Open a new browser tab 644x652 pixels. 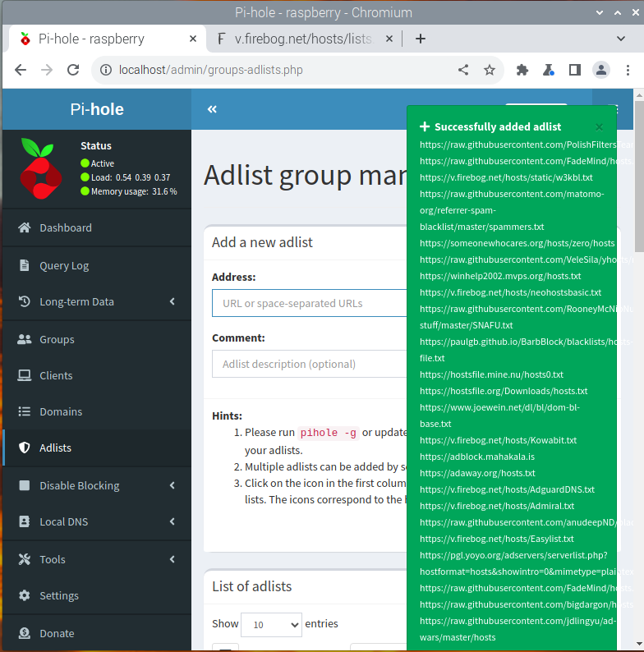pyautogui.click(x=421, y=39)
